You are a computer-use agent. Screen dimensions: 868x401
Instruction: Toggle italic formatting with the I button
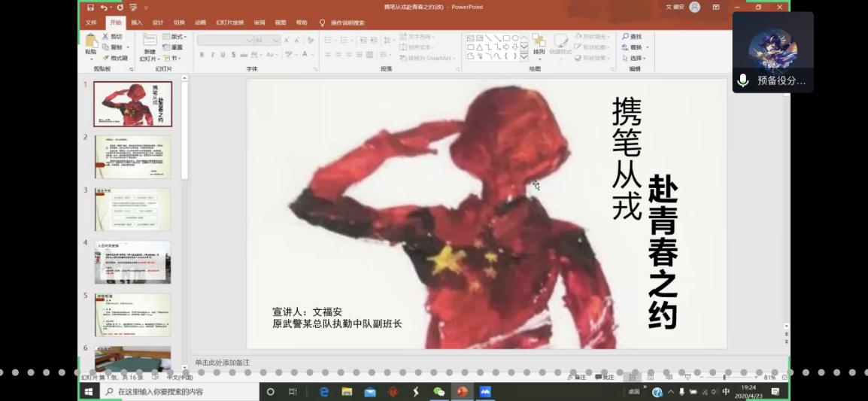coord(213,55)
